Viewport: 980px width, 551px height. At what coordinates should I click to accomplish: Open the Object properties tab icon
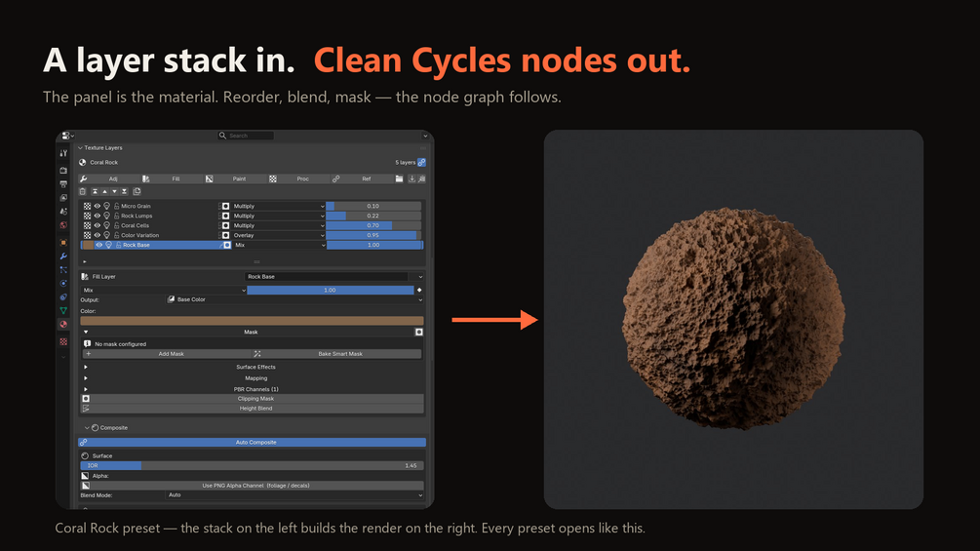tap(63, 243)
